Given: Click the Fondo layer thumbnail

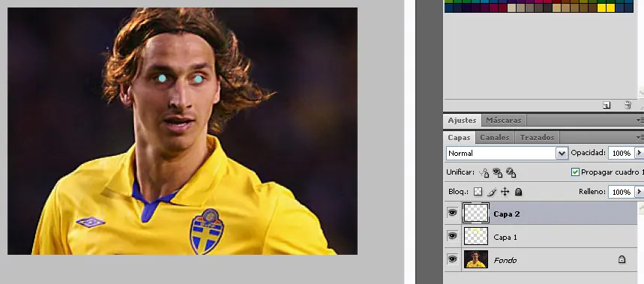Looking at the screenshot, I should [x=476, y=259].
